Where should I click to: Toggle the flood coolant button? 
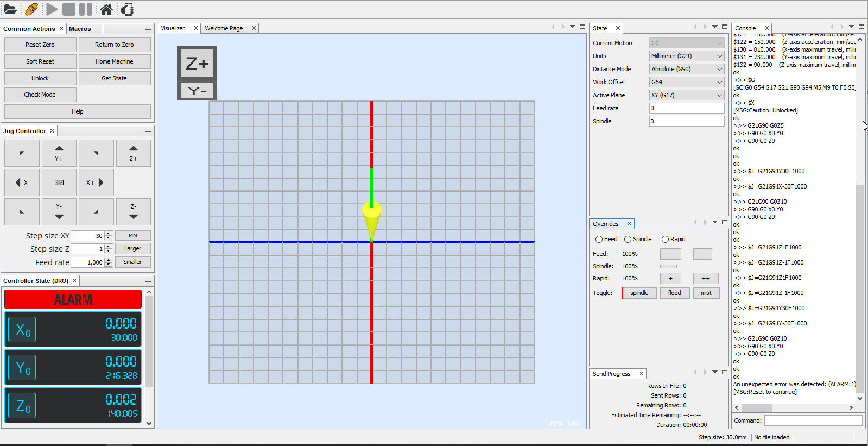[x=675, y=293]
